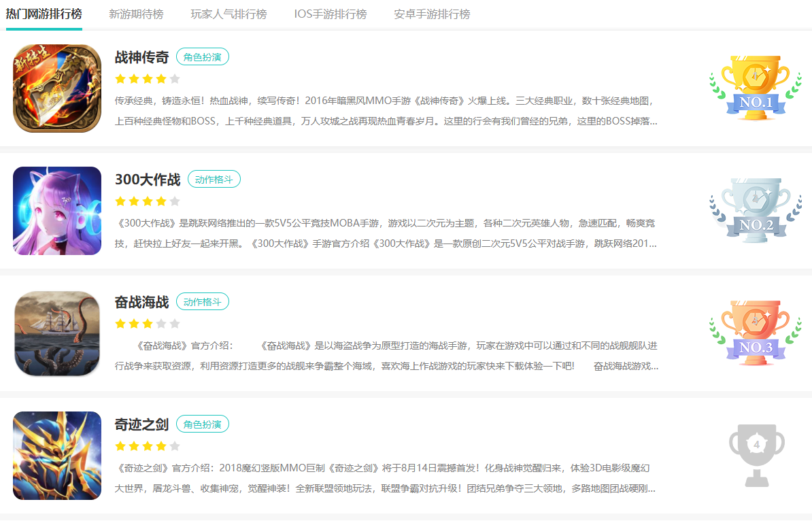Switch to the 玩家人气排行榜 tab

(229, 14)
